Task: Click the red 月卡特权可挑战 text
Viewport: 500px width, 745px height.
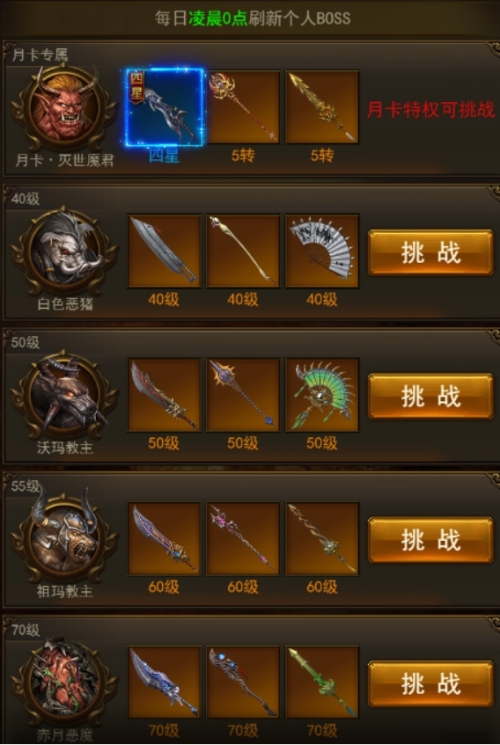Action: pos(431,110)
